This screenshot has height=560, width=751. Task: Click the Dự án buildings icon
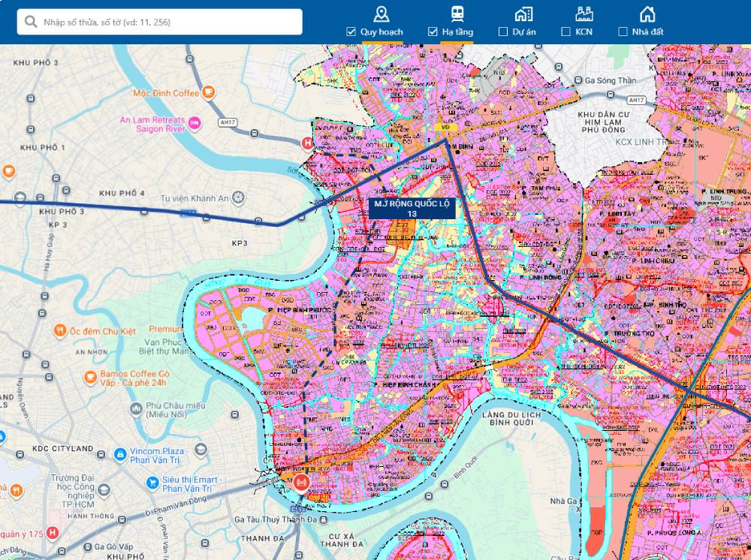point(523,14)
